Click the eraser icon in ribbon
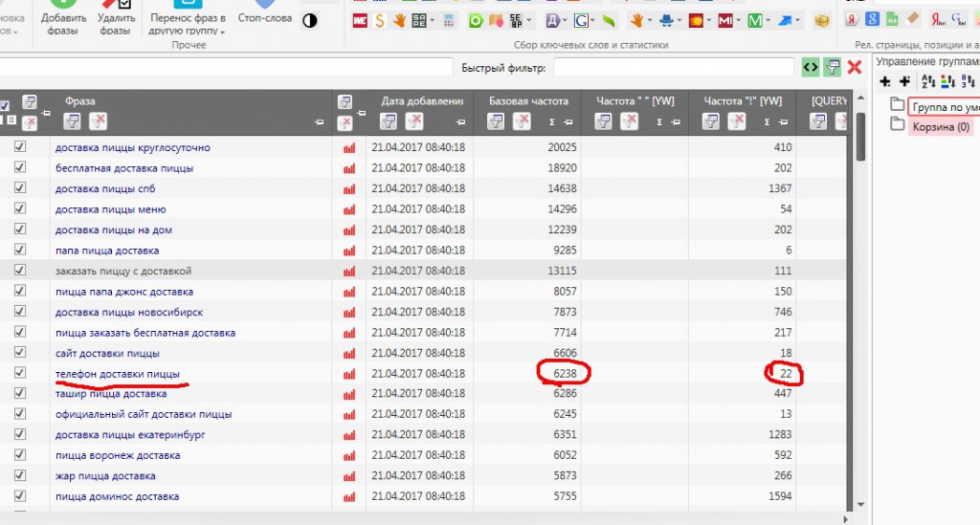The image size is (980, 525). click(913, 19)
